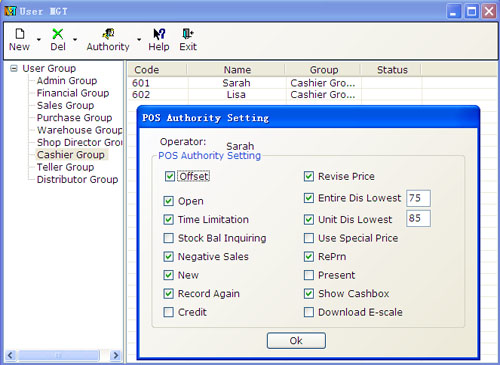Click Cashier Gro... cell in Sarah's row

point(323,83)
